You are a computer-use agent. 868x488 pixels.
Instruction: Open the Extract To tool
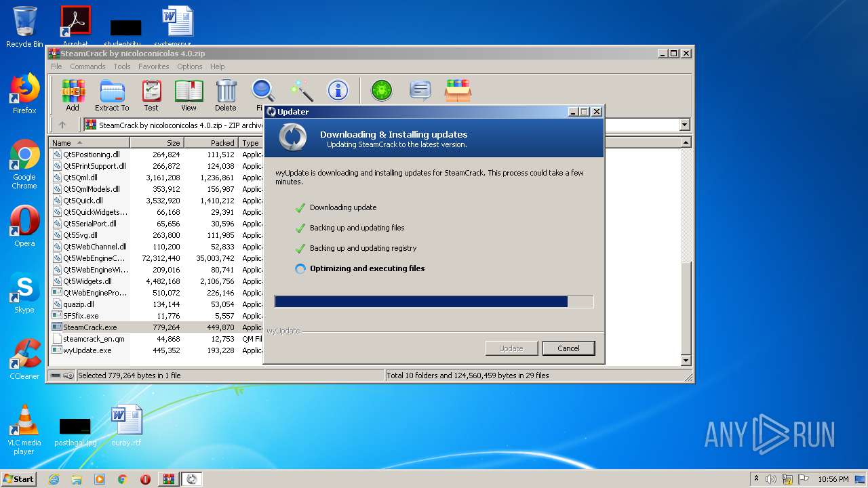click(x=112, y=95)
